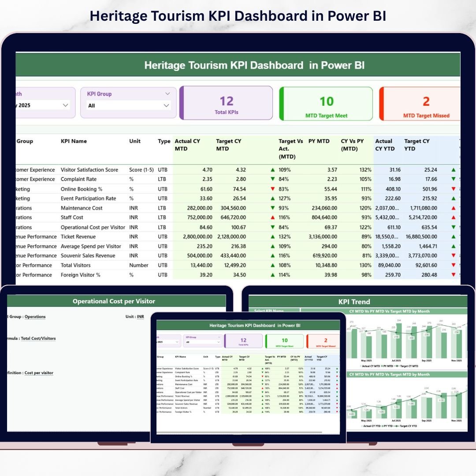Viewport: 476px width, 476px height.
Task: Expand the Month slicer dropdown showing 2025
Action: (x=66, y=105)
